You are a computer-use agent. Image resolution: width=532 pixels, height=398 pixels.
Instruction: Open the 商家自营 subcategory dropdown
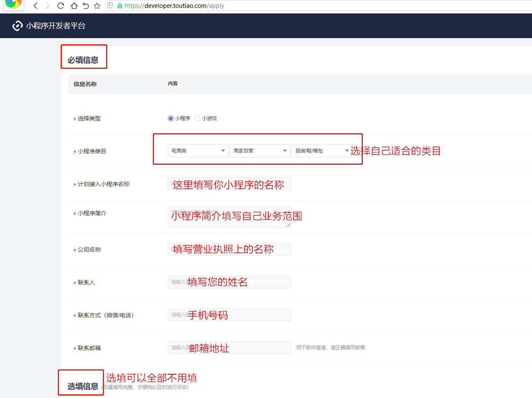[260, 151]
